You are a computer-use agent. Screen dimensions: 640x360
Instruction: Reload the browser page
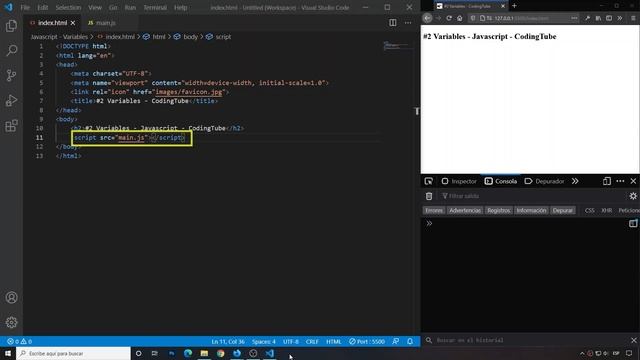click(x=449, y=18)
